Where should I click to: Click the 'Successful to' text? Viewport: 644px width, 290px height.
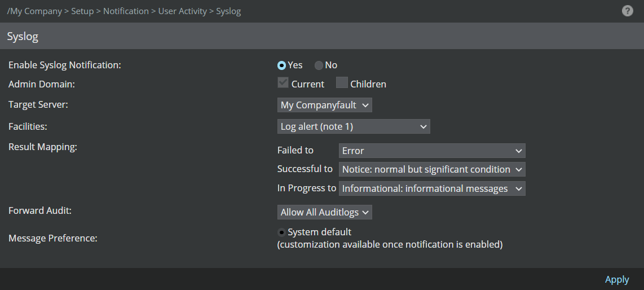click(x=305, y=169)
